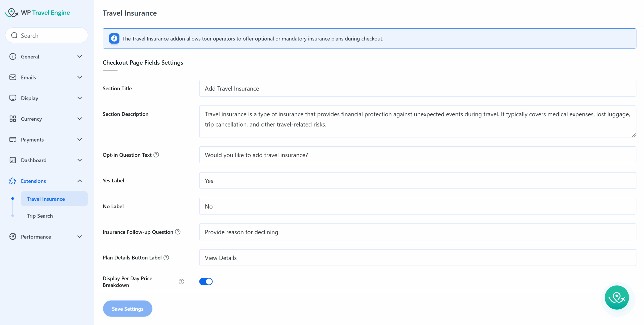Open Trip Search submenu item
The width and height of the screenshot is (644, 325).
[x=40, y=216]
